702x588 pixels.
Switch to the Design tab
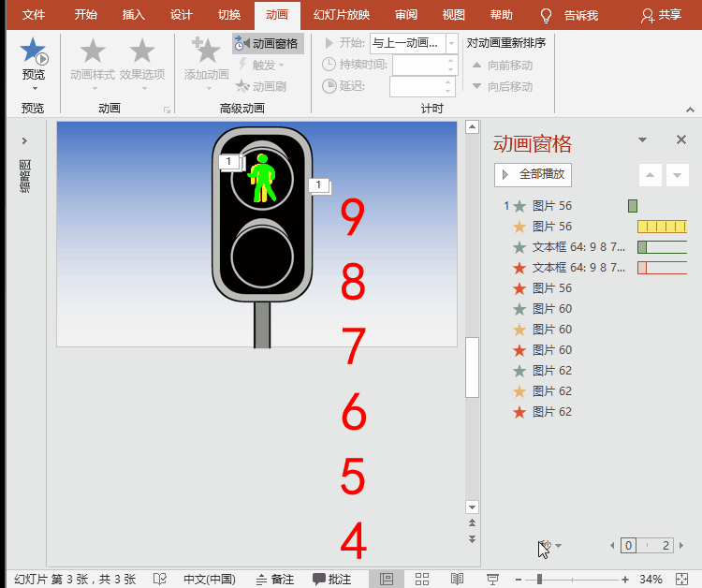[181, 15]
